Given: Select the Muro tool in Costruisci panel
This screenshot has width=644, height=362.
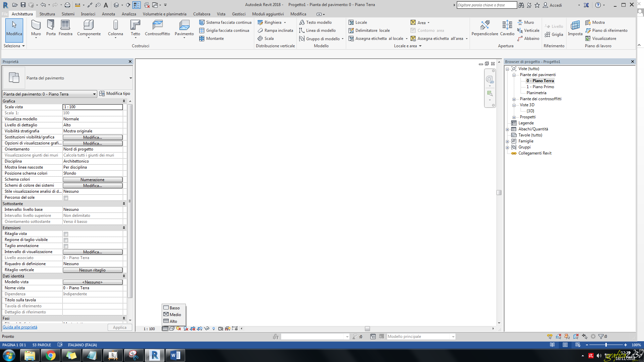Looking at the screenshot, I should [36, 28].
